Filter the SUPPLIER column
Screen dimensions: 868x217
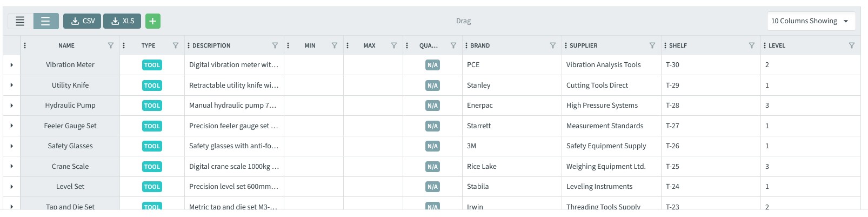652,45
